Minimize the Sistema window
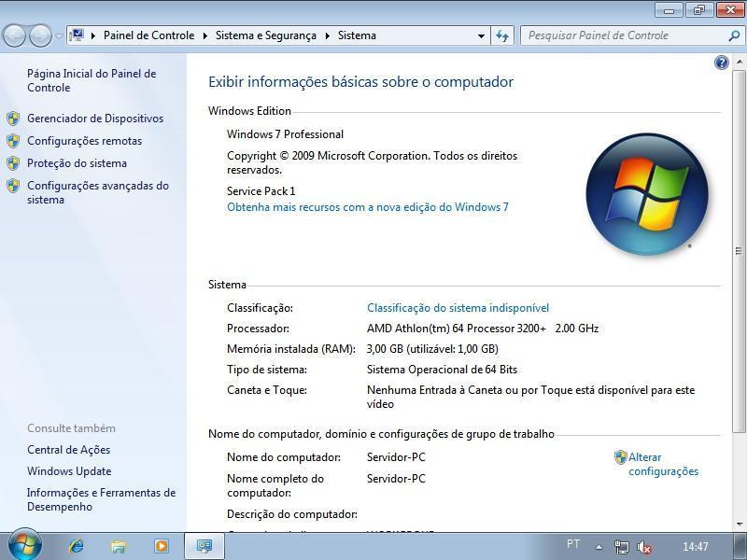The width and height of the screenshot is (747, 560). (669, 9)
